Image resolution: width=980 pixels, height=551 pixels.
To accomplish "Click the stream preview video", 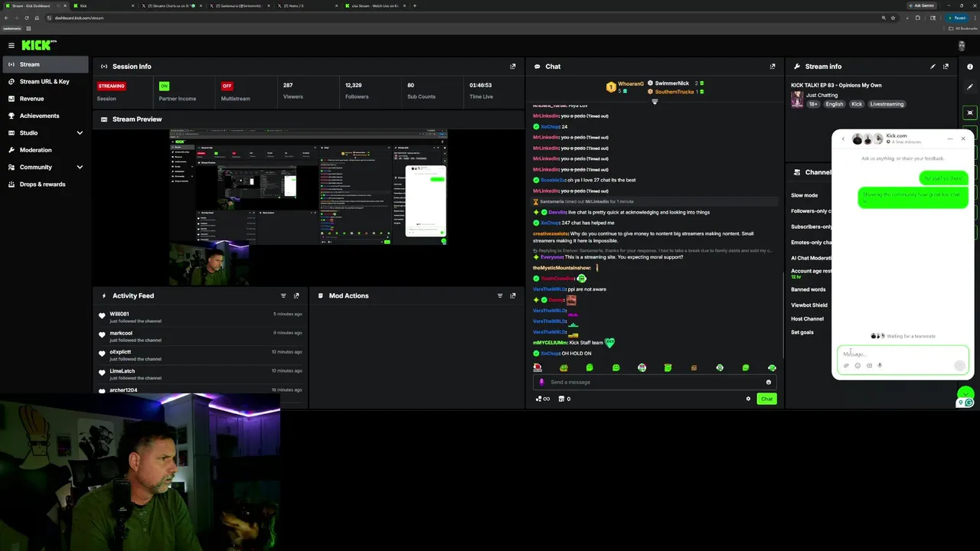I will [x=309, y=207].
